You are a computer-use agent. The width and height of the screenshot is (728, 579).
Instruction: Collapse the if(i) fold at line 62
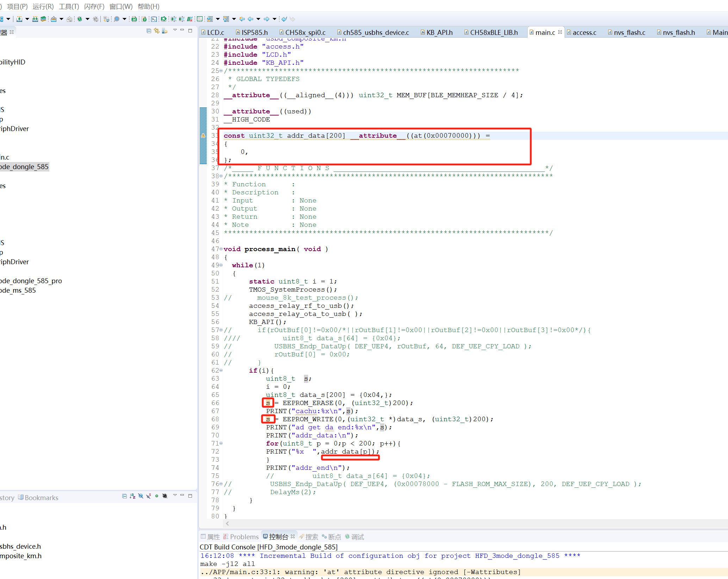tap(221, 371)
